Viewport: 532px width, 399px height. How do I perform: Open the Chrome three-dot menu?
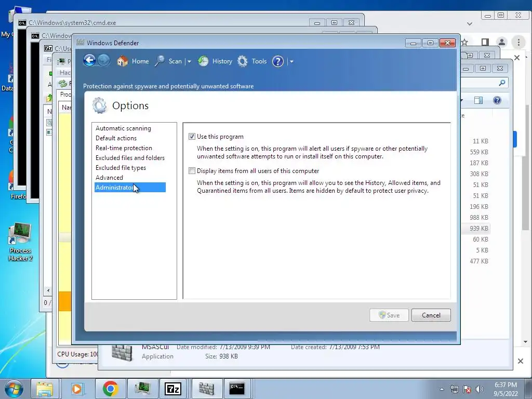tap(518, 42)
